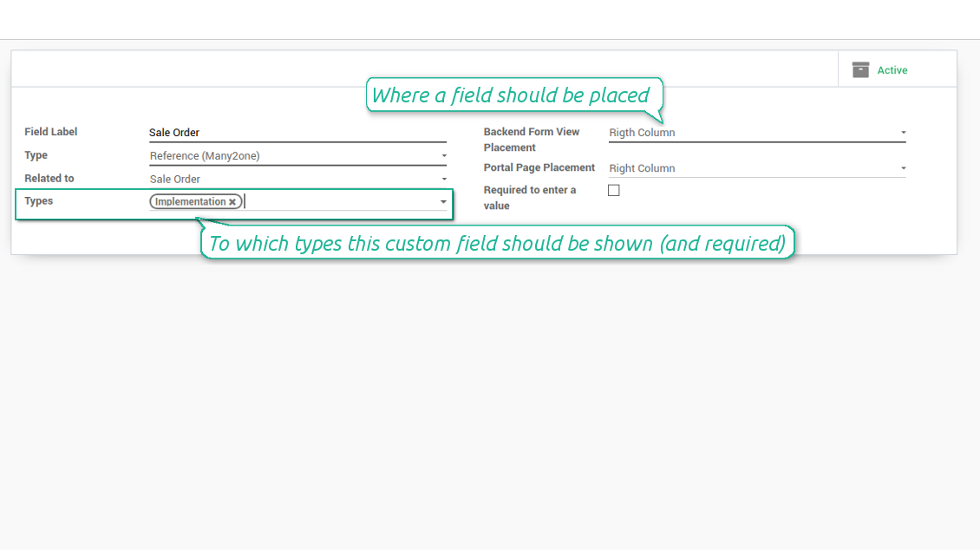
Task: Remove the Implementation tag using its x
Action: (x=232, y=202)
